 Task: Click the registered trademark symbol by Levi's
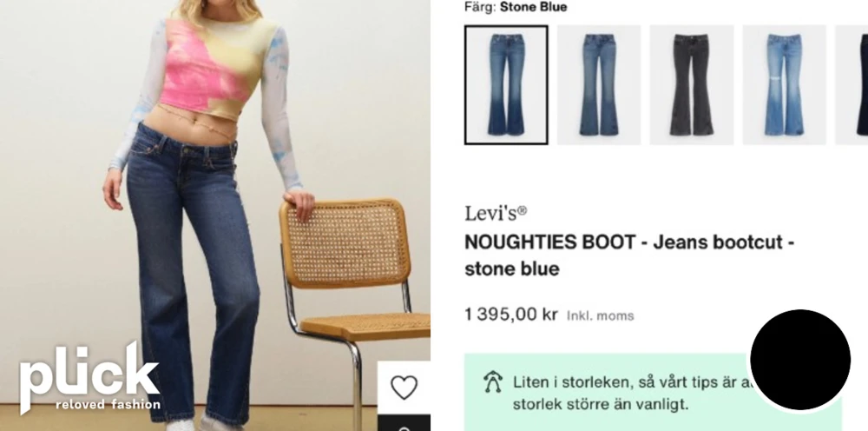522,210
